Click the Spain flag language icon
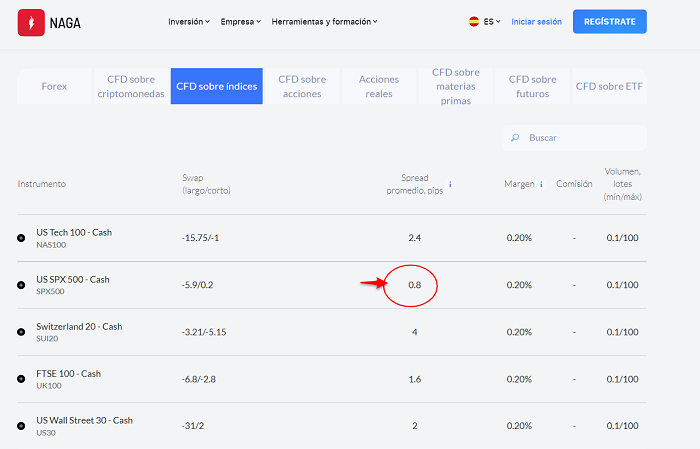Viewport: 700px width, 449px height. [474, 21]
